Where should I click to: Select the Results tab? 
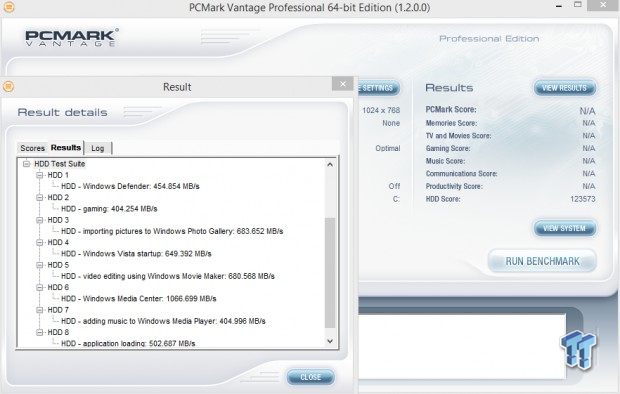coord(66,148)
